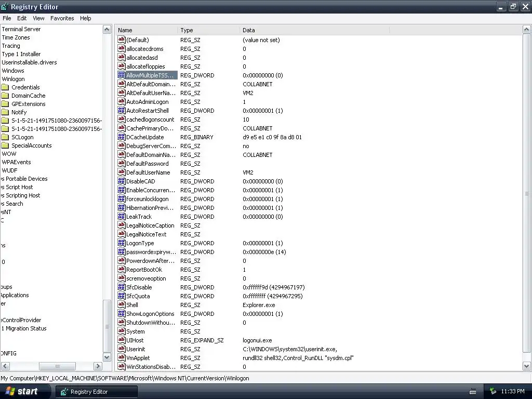Click the string icon next to allocatecdroms
This screenshot has height=399, width=532.
tap(122, 48)
